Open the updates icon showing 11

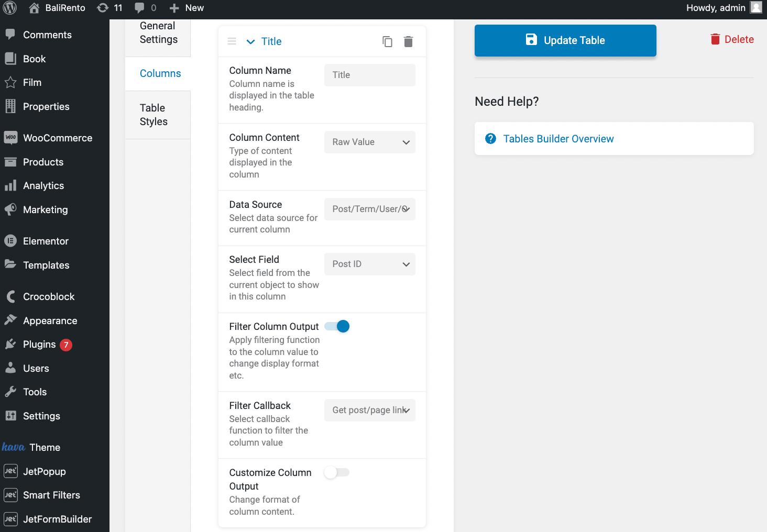(103, 8)
